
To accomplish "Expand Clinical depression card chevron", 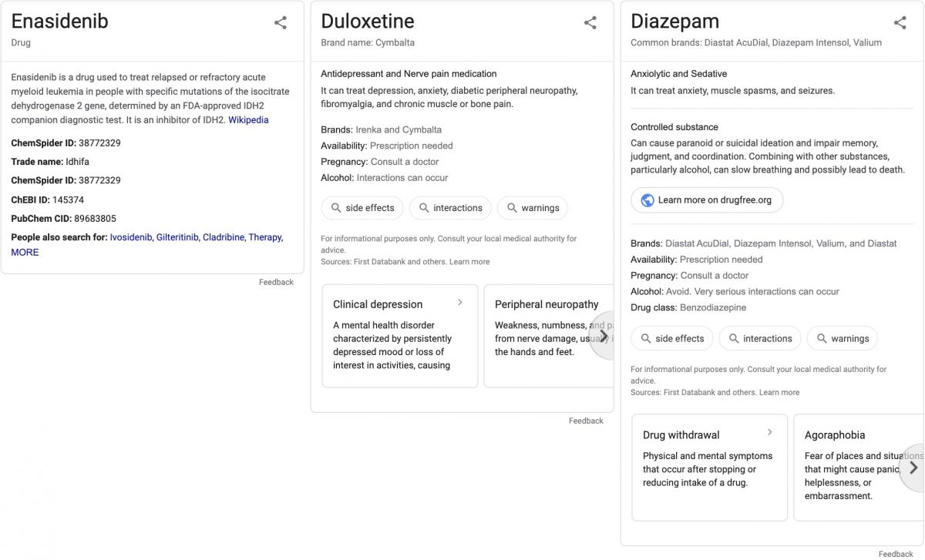I will [x=460, y=303].
